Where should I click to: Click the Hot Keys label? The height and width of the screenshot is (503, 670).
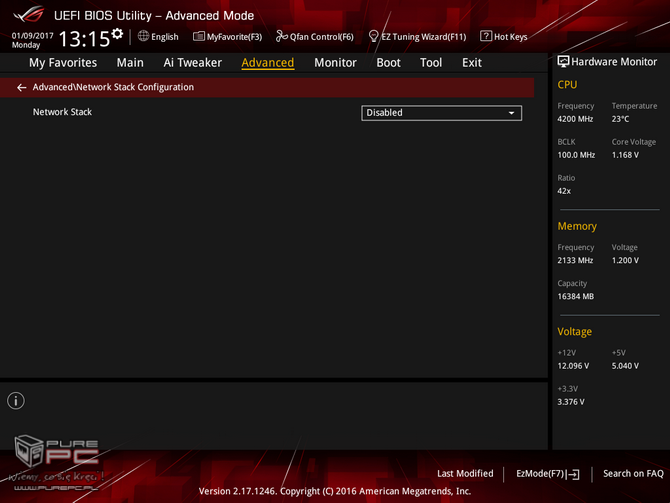pyautogui.click(x=511, y=37)
